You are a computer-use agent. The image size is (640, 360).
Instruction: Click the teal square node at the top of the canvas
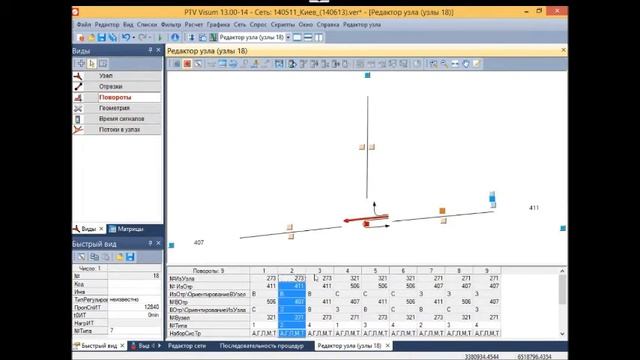point(367,75)
